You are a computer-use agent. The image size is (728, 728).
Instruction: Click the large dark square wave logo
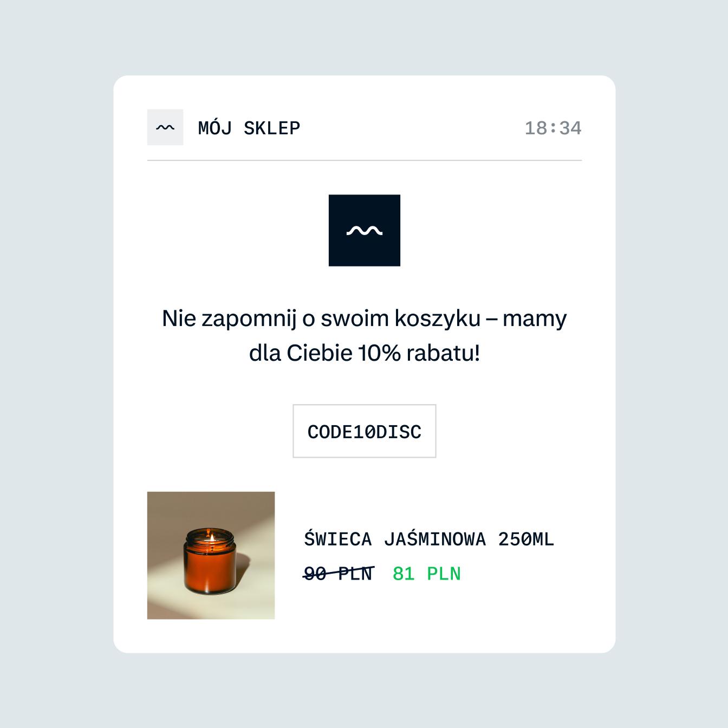[x=365, y=230]
